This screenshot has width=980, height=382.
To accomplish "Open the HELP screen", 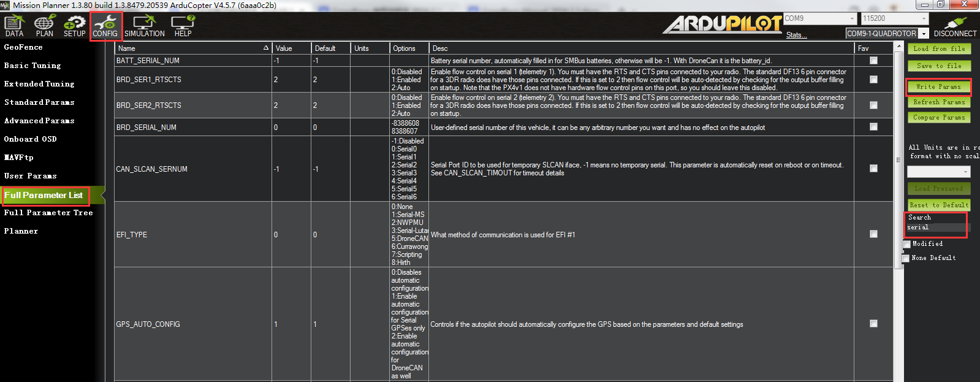I will pos(183,26).
